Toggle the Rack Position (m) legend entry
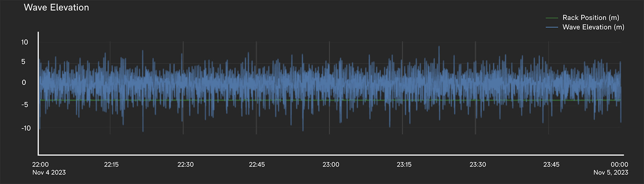This screenshot has height=184, width=644. click(x=590, y=18)
